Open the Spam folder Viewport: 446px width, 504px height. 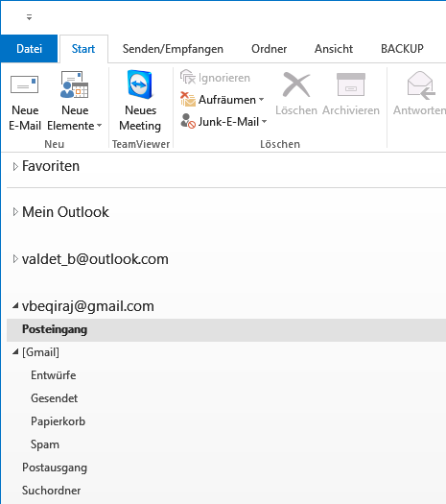pos(45,444)
